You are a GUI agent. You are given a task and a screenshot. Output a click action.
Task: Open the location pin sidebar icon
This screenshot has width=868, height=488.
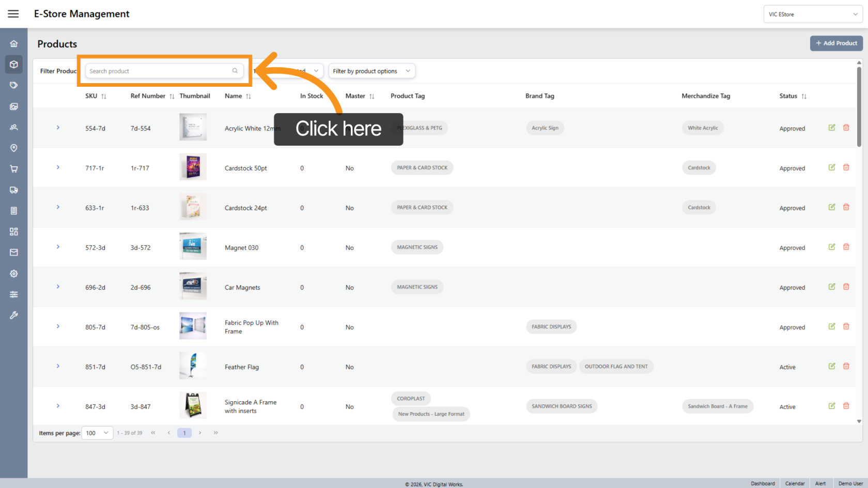tap(14, 148)
